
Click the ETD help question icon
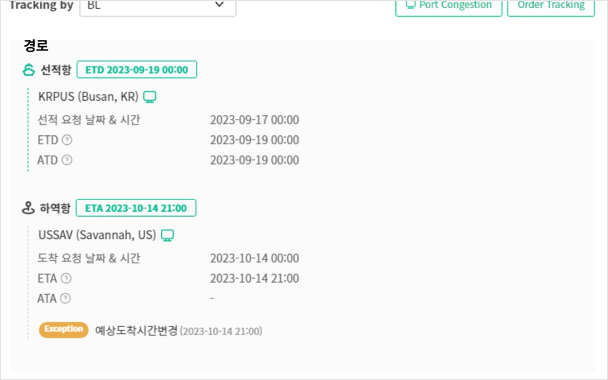[67, 140]
